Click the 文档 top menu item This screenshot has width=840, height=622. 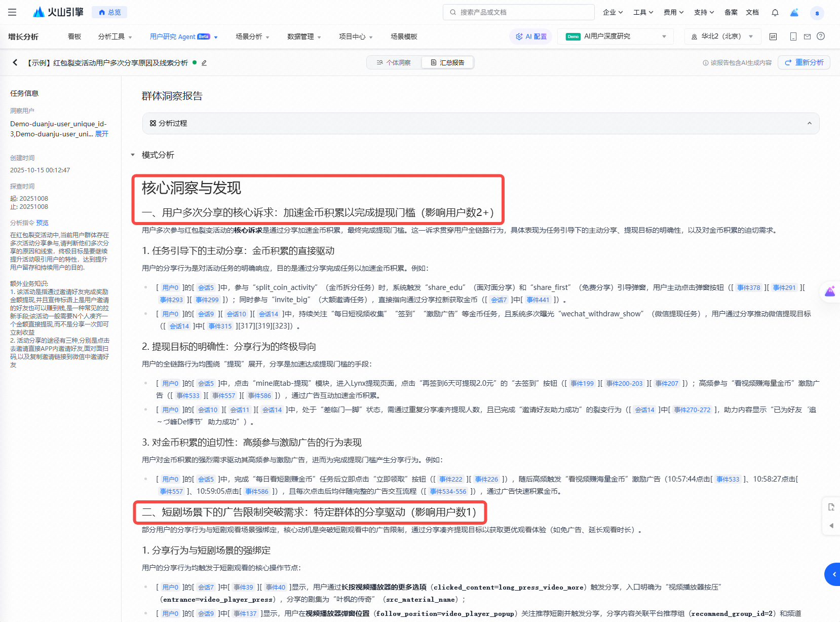[x=752, y=12]
